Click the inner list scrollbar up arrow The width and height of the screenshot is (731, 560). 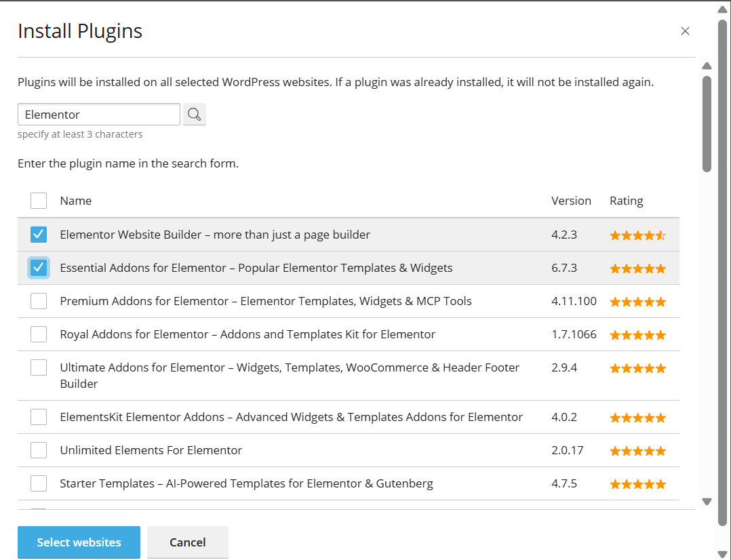(x=707, y=66)
